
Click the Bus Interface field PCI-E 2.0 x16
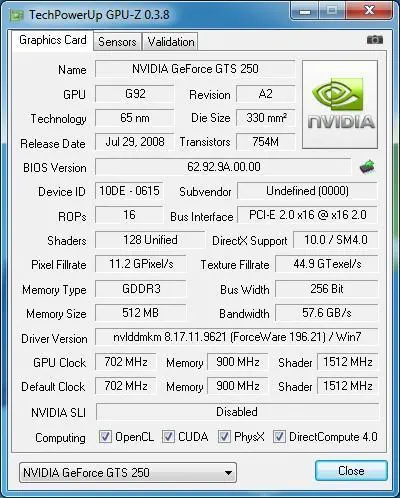(307, 215)
